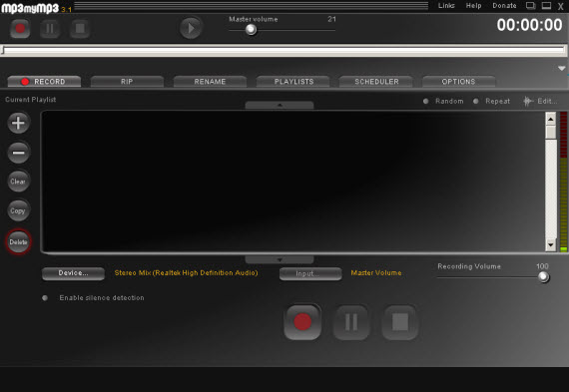The image size is (569, 392).
Task: Click the 00:00:00 timer display
Action: [529, 25]
